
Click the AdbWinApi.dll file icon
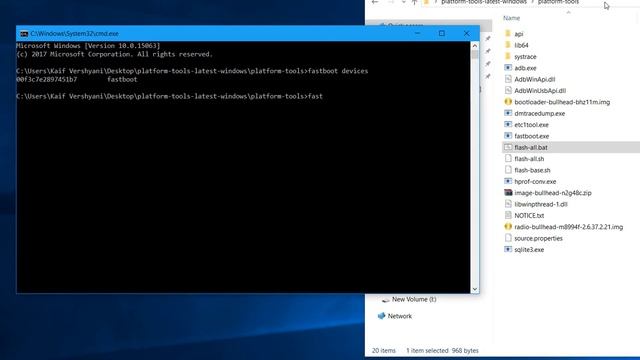tap(508, 79)
